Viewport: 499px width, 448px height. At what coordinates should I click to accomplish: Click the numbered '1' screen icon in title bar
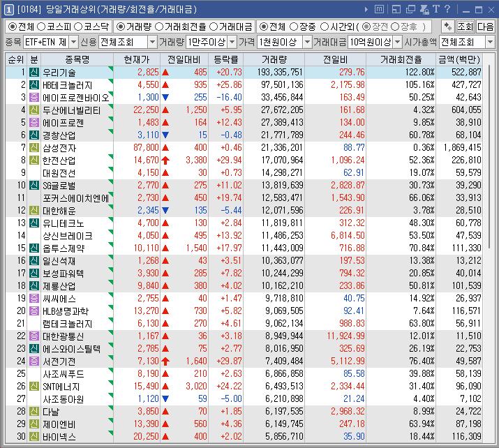(8, 10)
